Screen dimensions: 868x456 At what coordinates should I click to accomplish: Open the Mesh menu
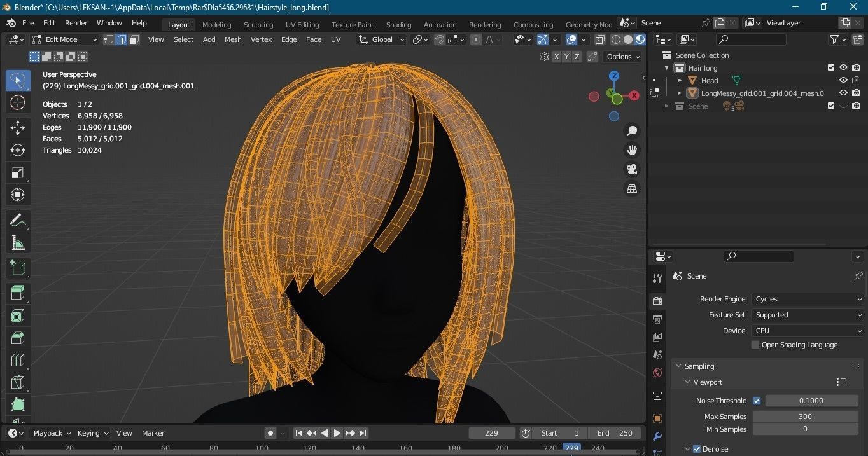click(233, 39)
